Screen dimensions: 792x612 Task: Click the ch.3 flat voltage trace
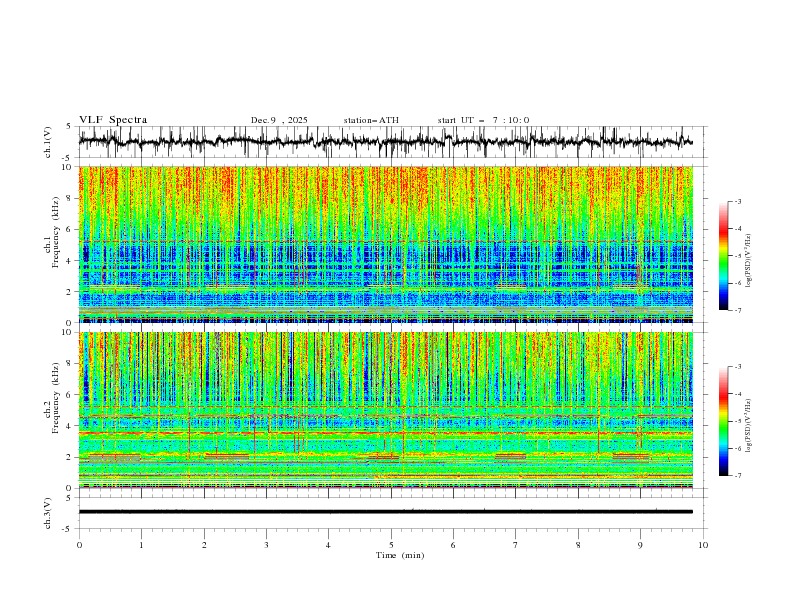pyautogui.click(x=385, y=512)
